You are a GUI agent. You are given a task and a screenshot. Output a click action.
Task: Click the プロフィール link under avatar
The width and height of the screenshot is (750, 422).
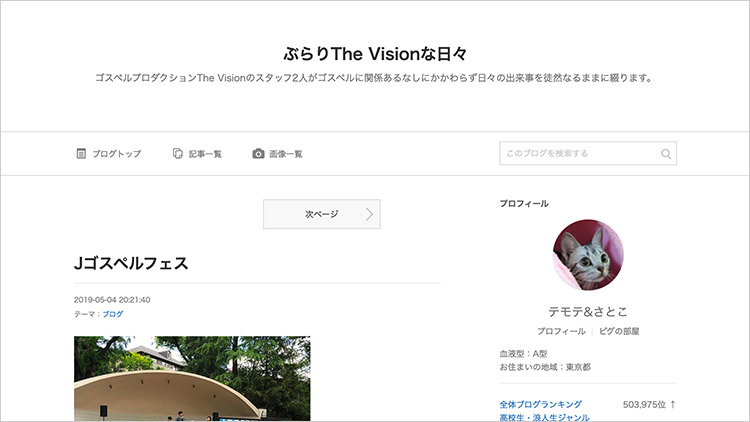(x=561, y=331)
